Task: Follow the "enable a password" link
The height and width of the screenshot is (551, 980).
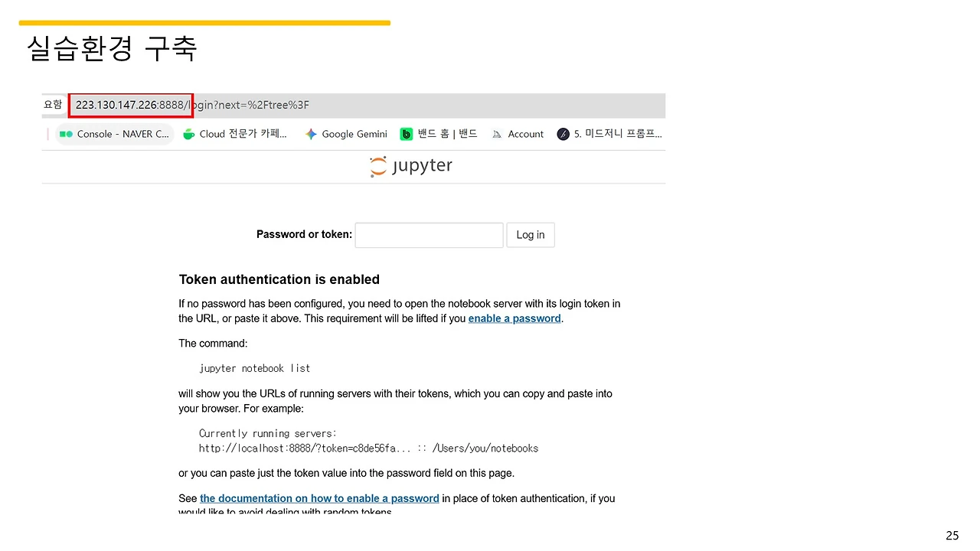Action: tap(514, 318)
